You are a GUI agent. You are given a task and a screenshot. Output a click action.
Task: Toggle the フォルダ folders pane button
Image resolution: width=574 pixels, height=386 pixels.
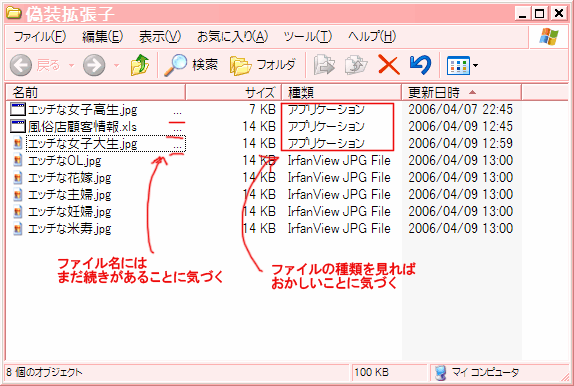tap(262, 65)
